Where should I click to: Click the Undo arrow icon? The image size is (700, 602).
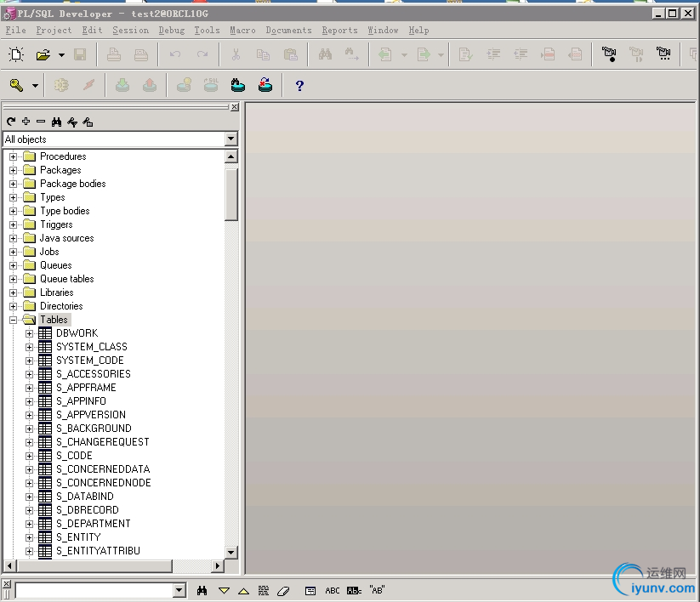[x=175, y=54]
